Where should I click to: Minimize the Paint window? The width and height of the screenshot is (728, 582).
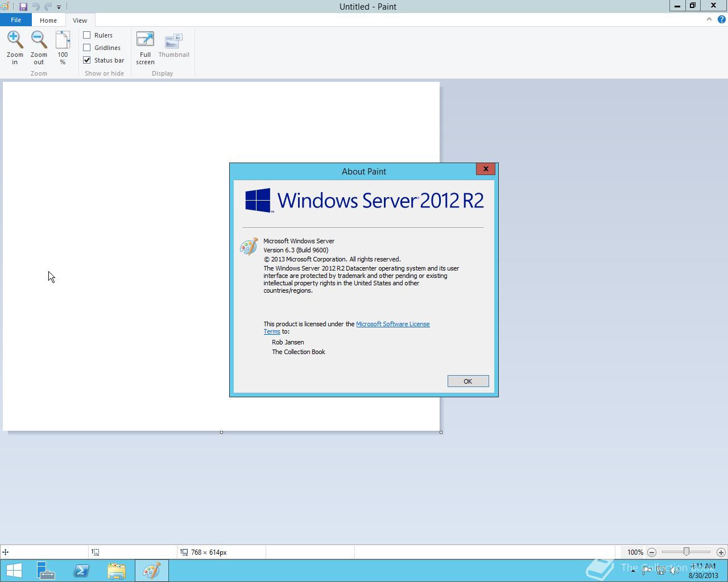point(677,6)
